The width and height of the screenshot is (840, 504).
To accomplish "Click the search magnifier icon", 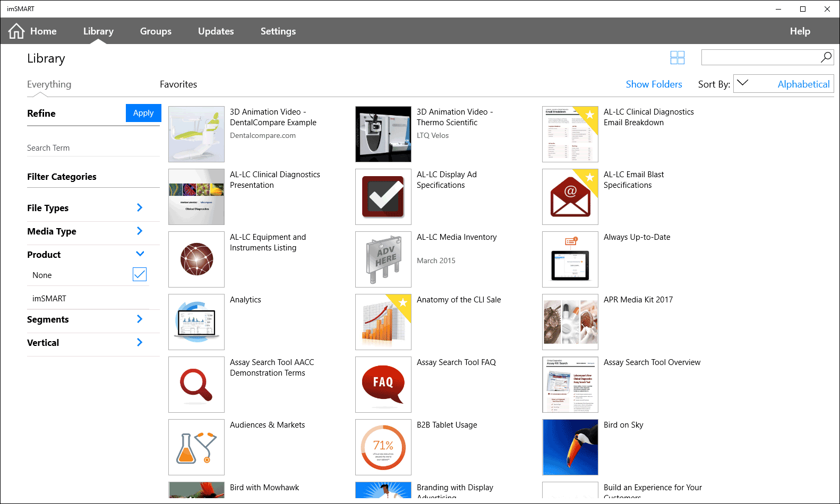I will (826, 57).
